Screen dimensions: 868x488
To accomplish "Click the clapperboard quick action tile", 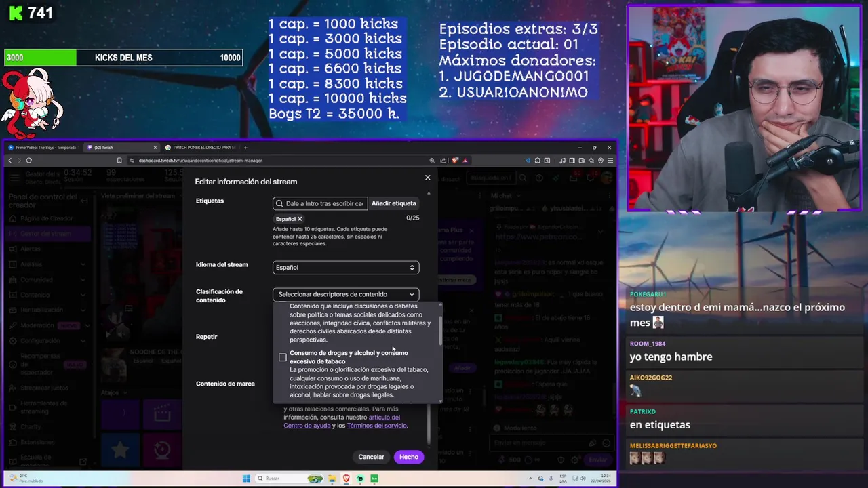I will (161, 413).
